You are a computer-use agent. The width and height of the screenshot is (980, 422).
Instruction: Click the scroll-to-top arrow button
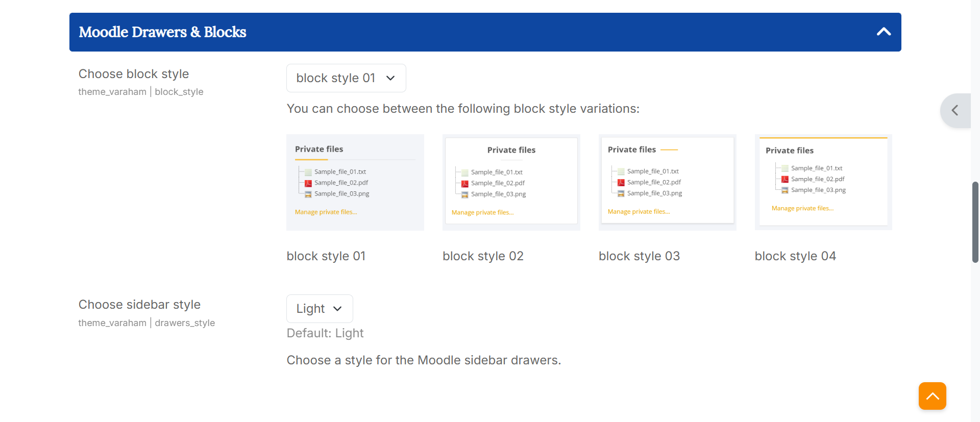click(932, 396)
